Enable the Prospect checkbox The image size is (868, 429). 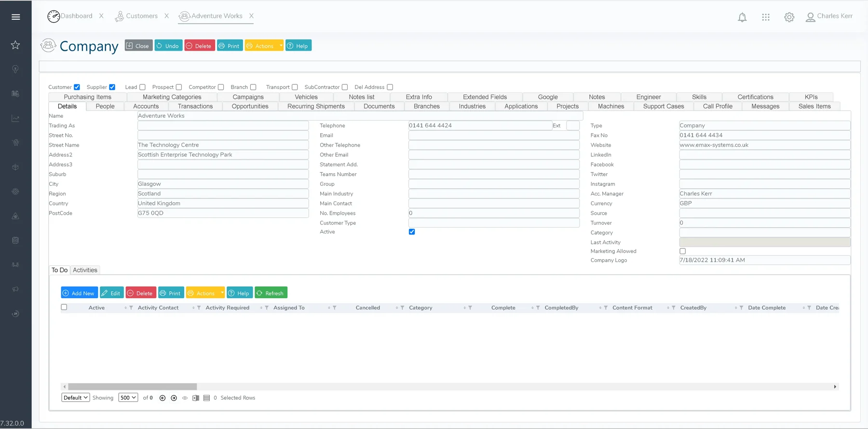(179, 87)
